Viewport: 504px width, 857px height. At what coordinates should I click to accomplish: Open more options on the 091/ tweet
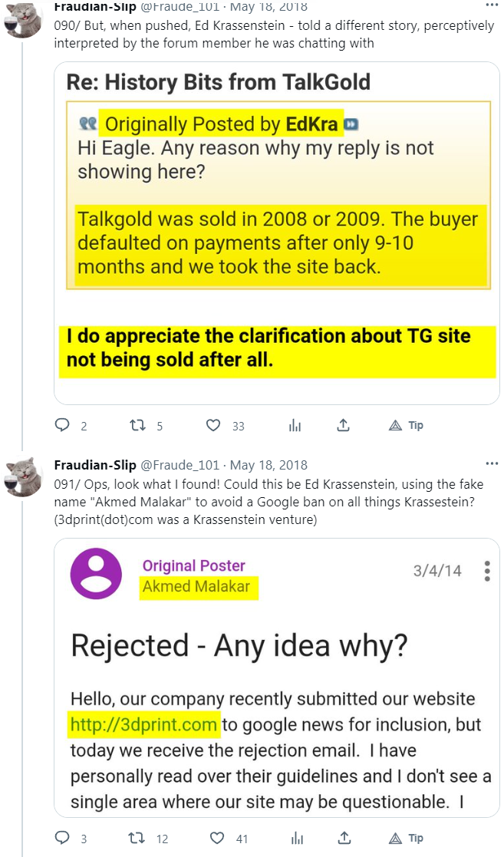492,463
